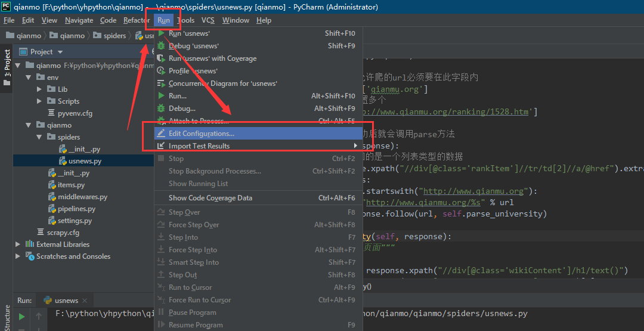Screen dimensions: 644x331
Task: Select settings.py file
Action: 75,221
